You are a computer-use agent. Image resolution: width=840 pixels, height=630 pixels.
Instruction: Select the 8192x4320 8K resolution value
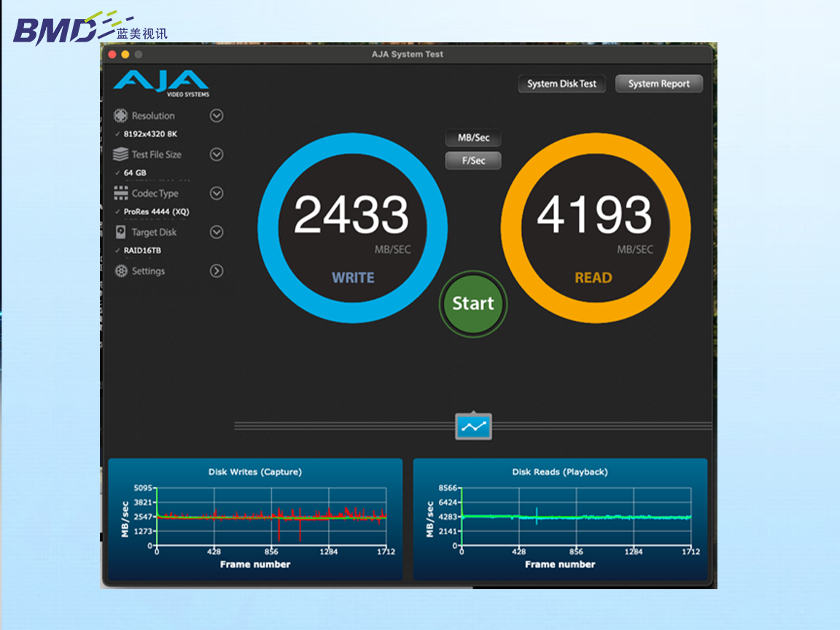coord(150,134)
